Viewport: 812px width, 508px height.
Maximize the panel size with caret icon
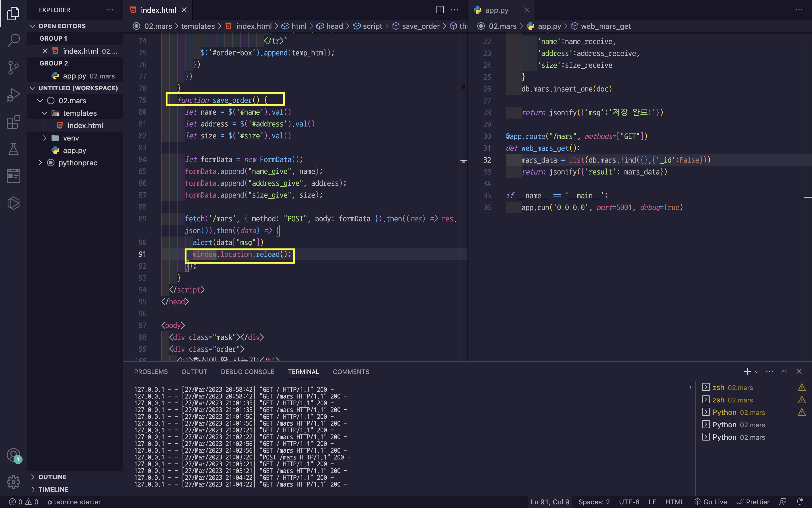click(x=784, y=371)
